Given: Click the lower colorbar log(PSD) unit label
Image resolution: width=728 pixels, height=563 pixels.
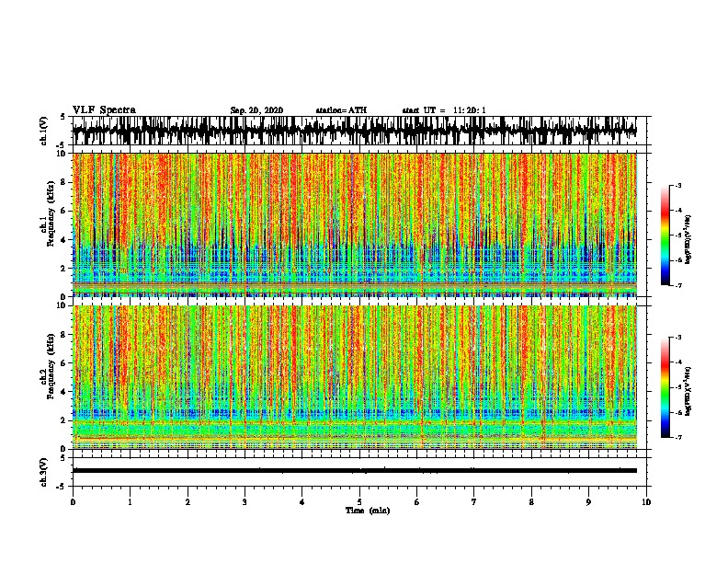Looking at the screenshot, I should pos(688,391).
